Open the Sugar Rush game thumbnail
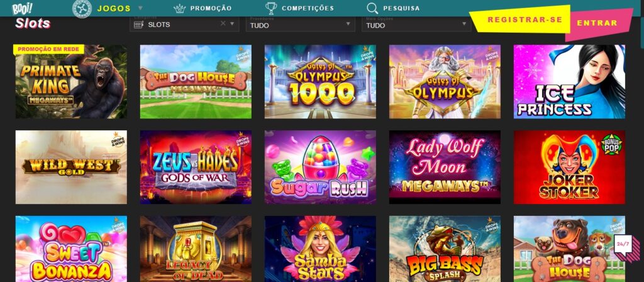The height and width of the screenshot is (282, 644). pyautogui.click(x=320, y=167)
